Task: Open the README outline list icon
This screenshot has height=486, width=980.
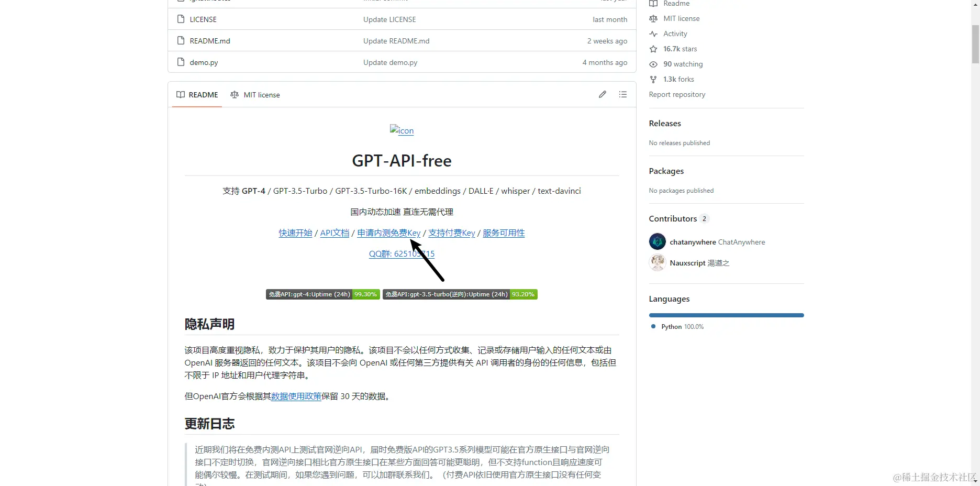Action: click(623, 94)
